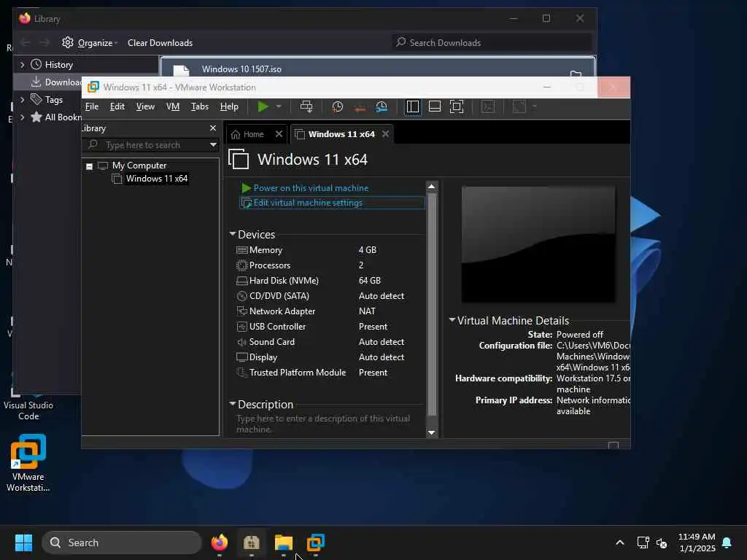Viewport: 747px width, 560px height.
Task: Toggle the library sidebar view icon
Action: [x=413, y=106]
